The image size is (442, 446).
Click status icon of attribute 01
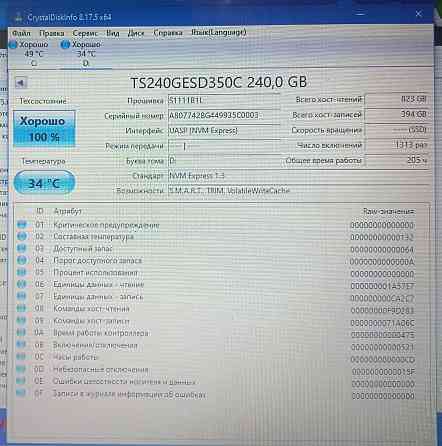(x=22, y=224)
